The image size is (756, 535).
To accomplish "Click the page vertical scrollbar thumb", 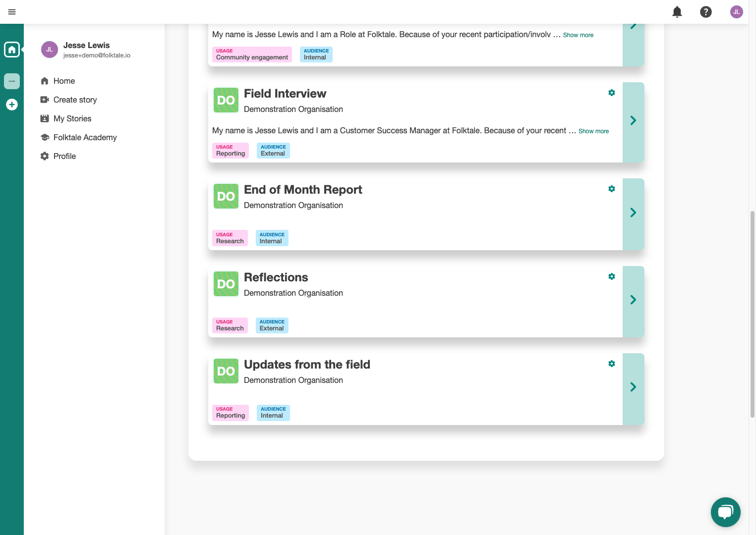I will point(752,315).
